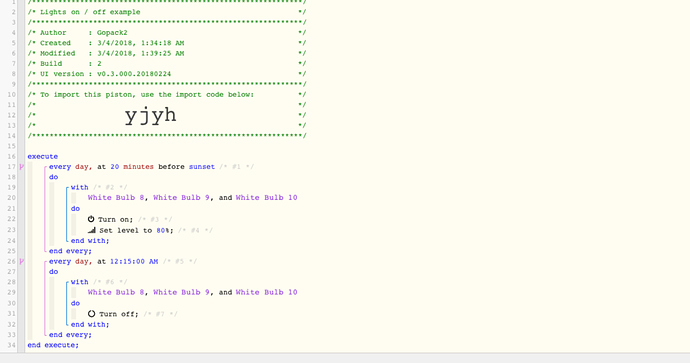The image size is (690, 363).
Task: Click the 12:15:00 AM time value
Action: coord(134,261)
